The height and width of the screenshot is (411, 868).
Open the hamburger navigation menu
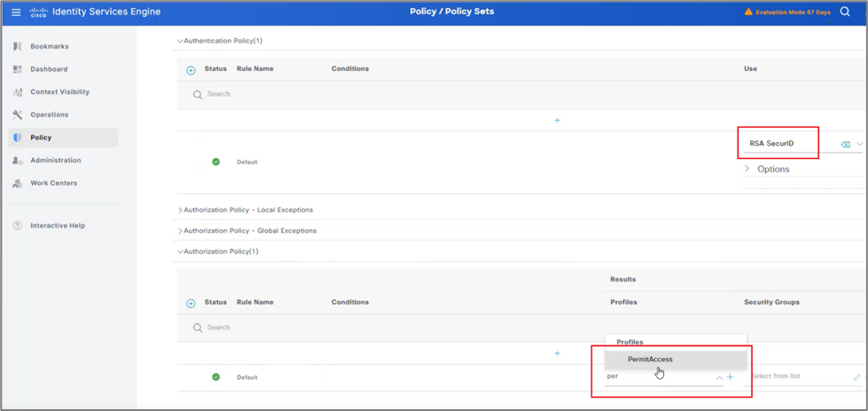16,12
